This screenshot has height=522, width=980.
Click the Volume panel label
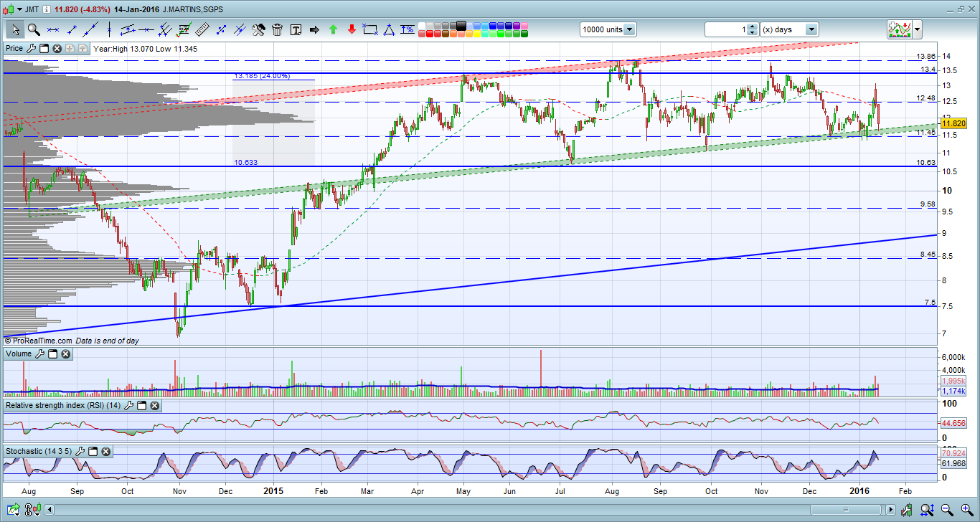[19, 354]
